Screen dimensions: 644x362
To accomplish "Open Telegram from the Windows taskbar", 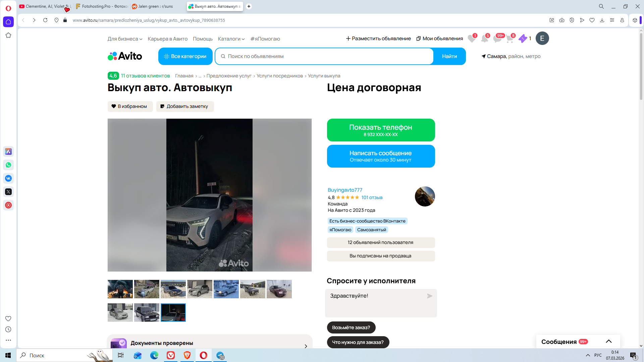I will [220, 355].
